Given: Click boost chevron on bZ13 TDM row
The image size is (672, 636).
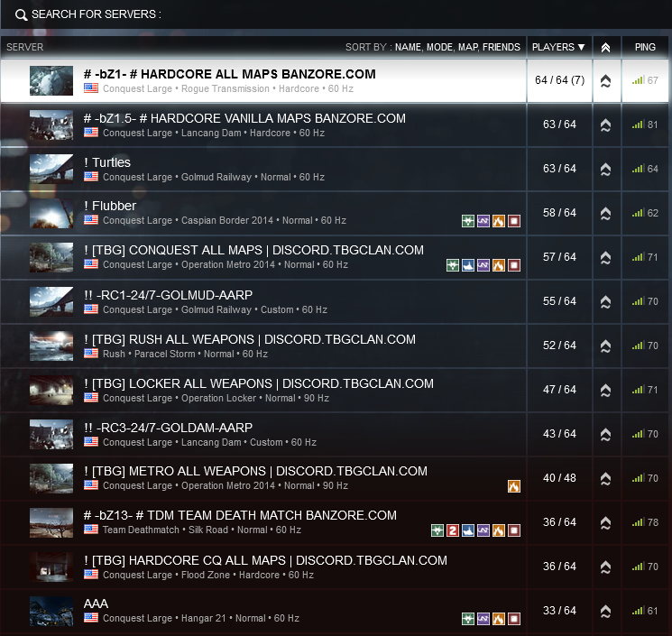Looking at the screenshot, I should pyautogui.click(x=605, y=523).
